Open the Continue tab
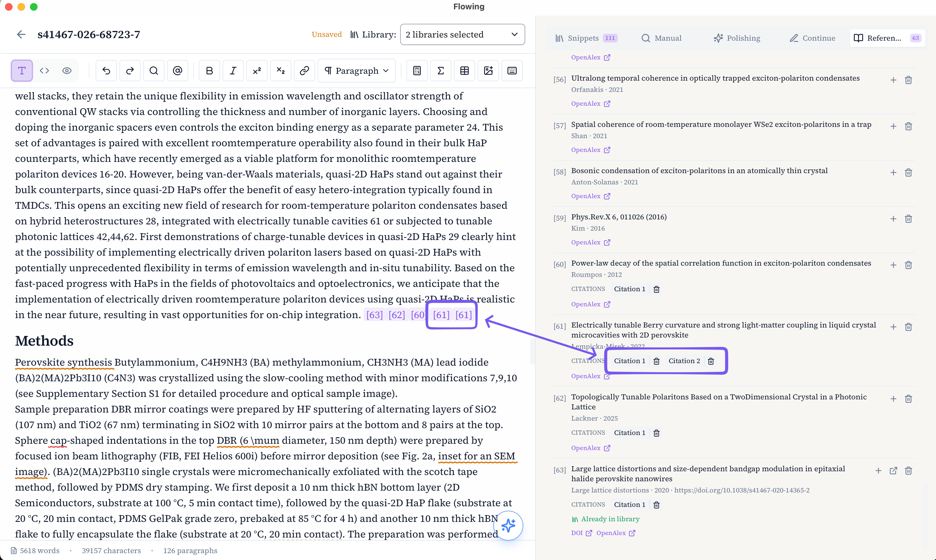The image size is (936, 560). (x=813, y=38)
